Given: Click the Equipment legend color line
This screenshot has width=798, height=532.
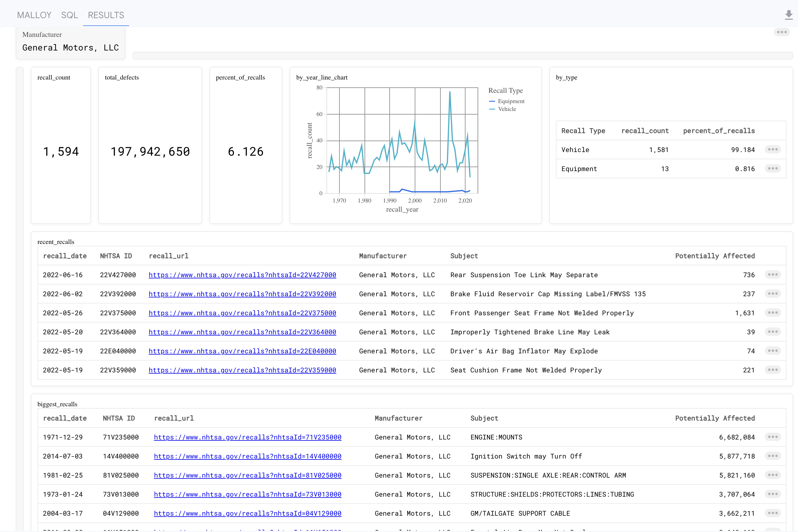Looking at the screenshot, I should [x=492, y=101].
